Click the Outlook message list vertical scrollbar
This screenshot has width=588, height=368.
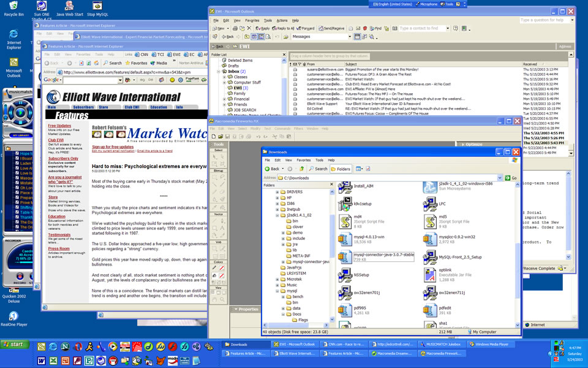571,104
